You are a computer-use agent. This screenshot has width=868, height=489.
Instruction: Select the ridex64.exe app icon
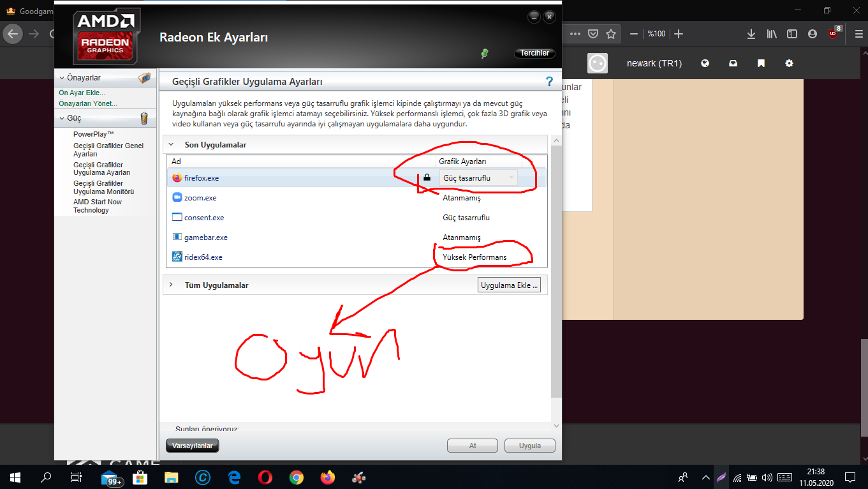(x=177, y=257)
